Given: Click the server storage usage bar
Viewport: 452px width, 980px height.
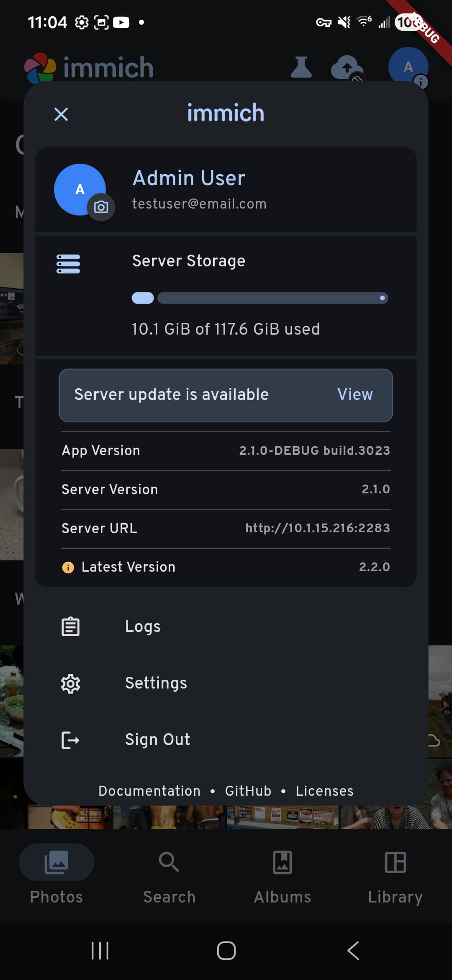Looking at the screenshot, I should 259,298.
